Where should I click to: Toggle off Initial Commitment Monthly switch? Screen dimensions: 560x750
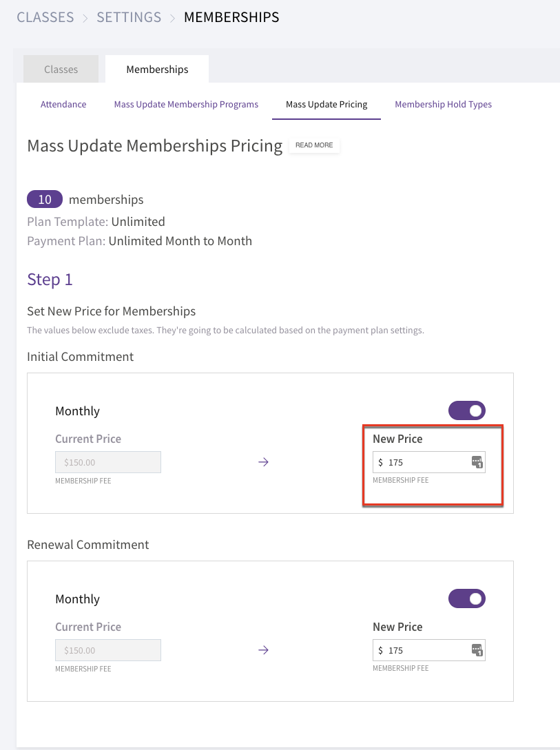tap(467, 410)
